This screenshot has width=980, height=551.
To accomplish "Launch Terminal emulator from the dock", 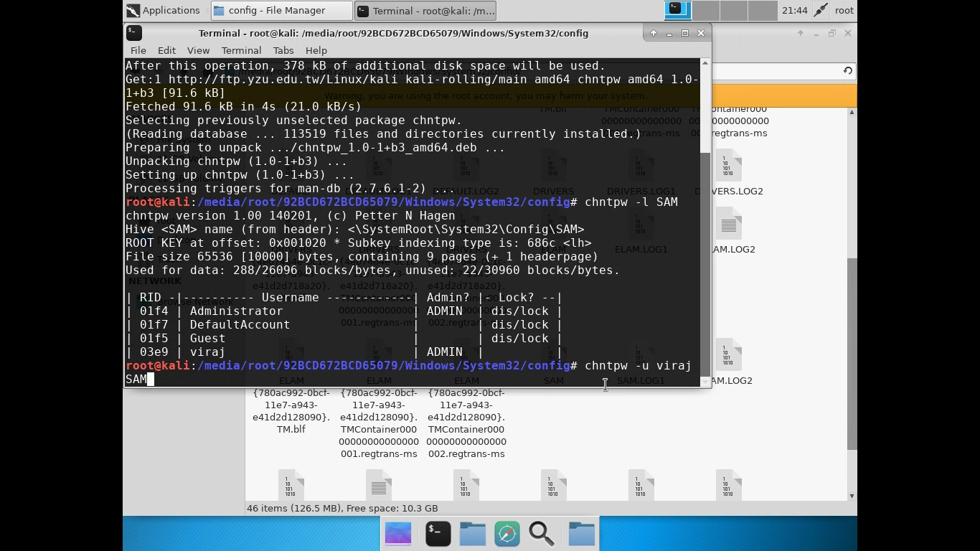I will tap(438, 534).
